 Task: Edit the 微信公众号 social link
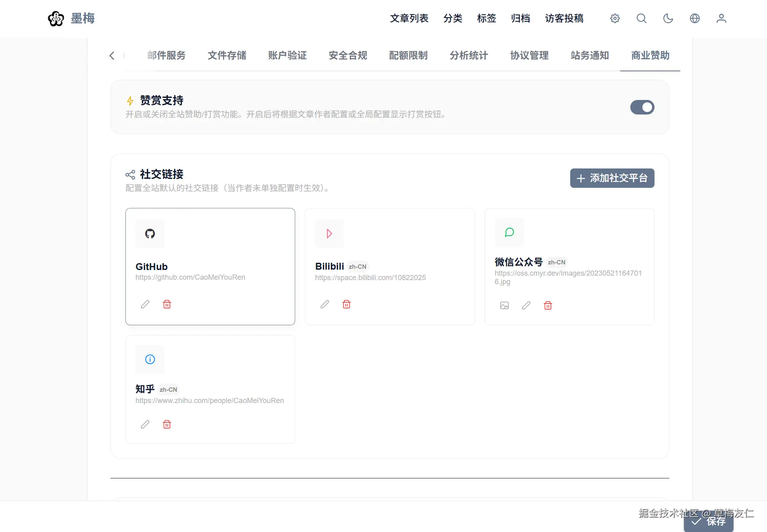(x=526, y=305)
